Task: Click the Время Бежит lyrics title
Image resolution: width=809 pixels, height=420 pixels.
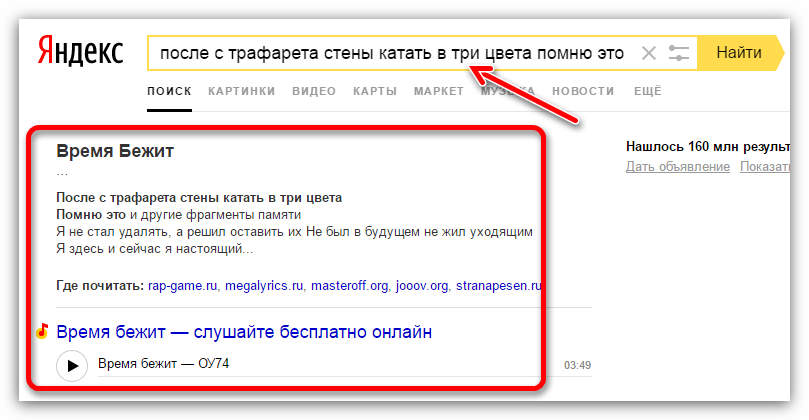Action: click(115, 151)
